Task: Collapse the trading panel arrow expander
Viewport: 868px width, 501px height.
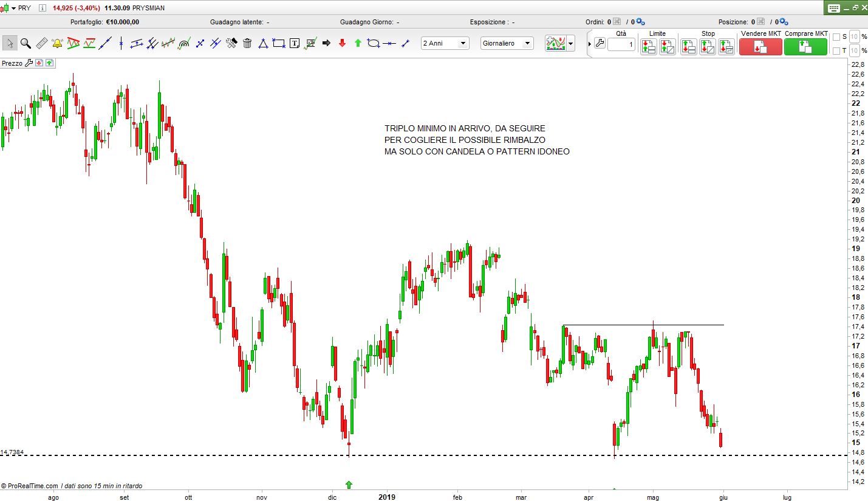Action: pos(589,44)
